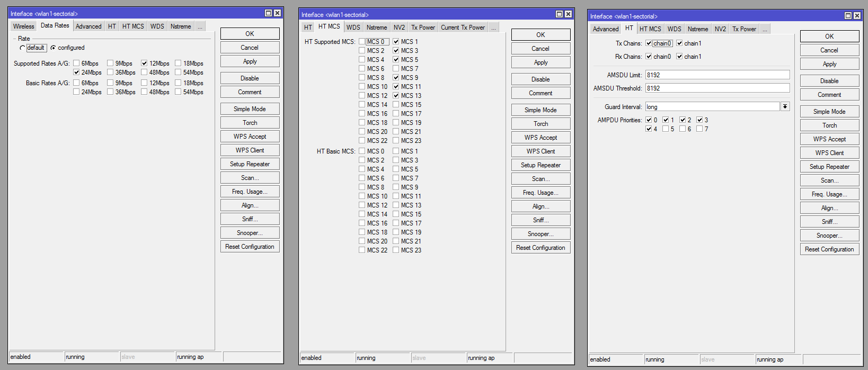Screen dimensions: 868x370
Task: Maximize the middle HT MCS window
Action: click(559, 14)
